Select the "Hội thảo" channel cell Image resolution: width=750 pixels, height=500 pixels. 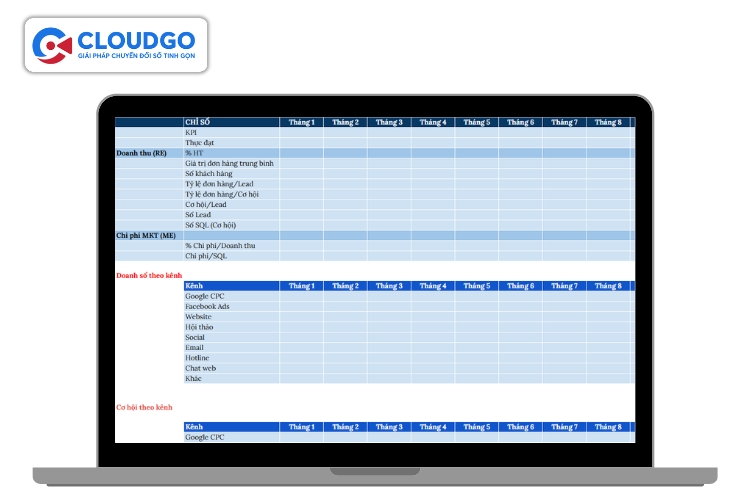click(x=200, y=327)
